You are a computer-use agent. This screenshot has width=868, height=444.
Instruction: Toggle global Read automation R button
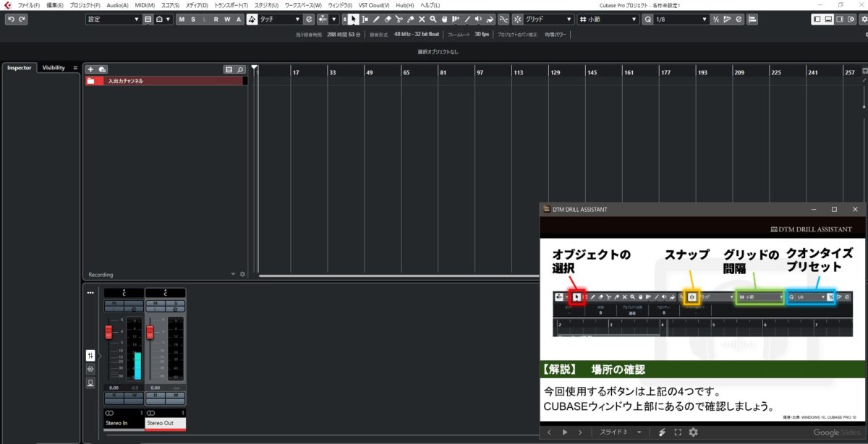pos(216,20)
